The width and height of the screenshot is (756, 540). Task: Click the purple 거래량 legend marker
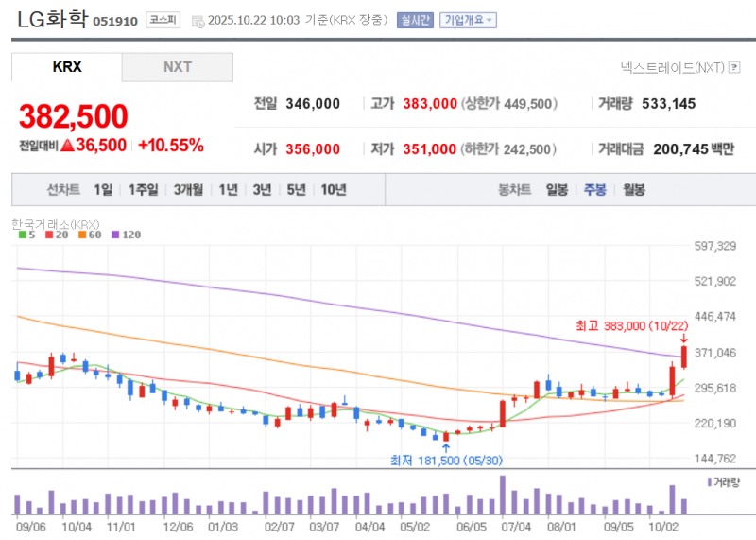pyautogui.click(x=710, y=482)
